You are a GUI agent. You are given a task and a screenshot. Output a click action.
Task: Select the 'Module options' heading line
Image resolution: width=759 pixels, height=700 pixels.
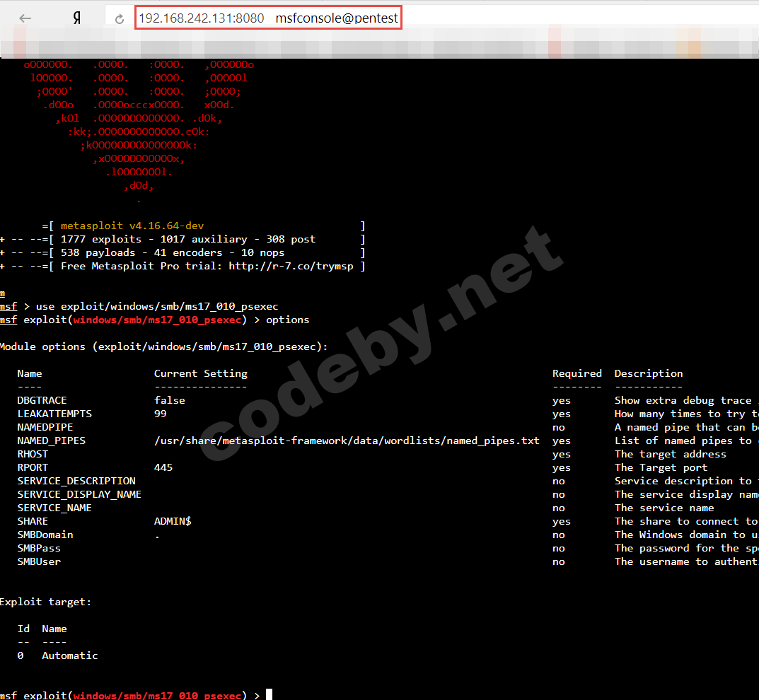click(x=163, y=347)
